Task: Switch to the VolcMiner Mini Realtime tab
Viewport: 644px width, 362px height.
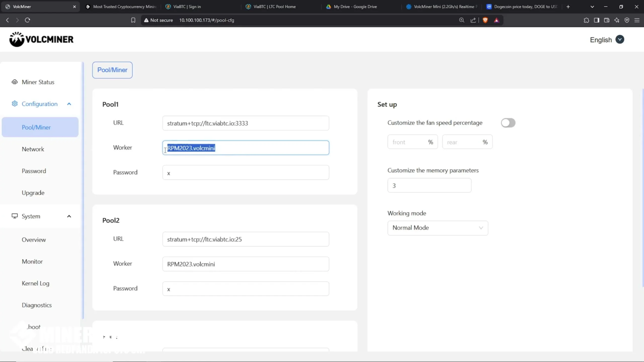Action: pos(441,7)
